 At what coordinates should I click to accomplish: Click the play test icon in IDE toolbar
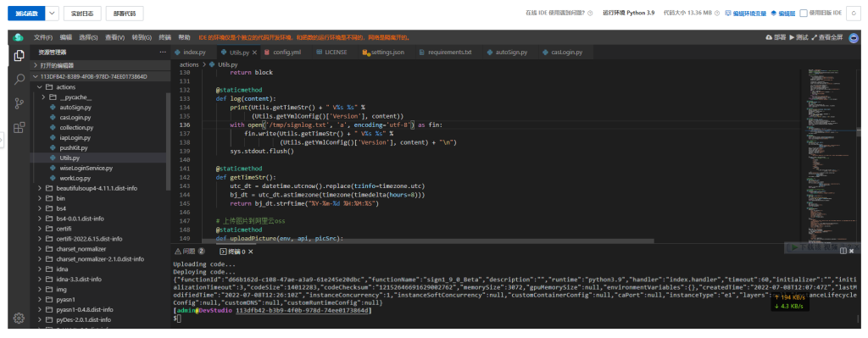793,37
